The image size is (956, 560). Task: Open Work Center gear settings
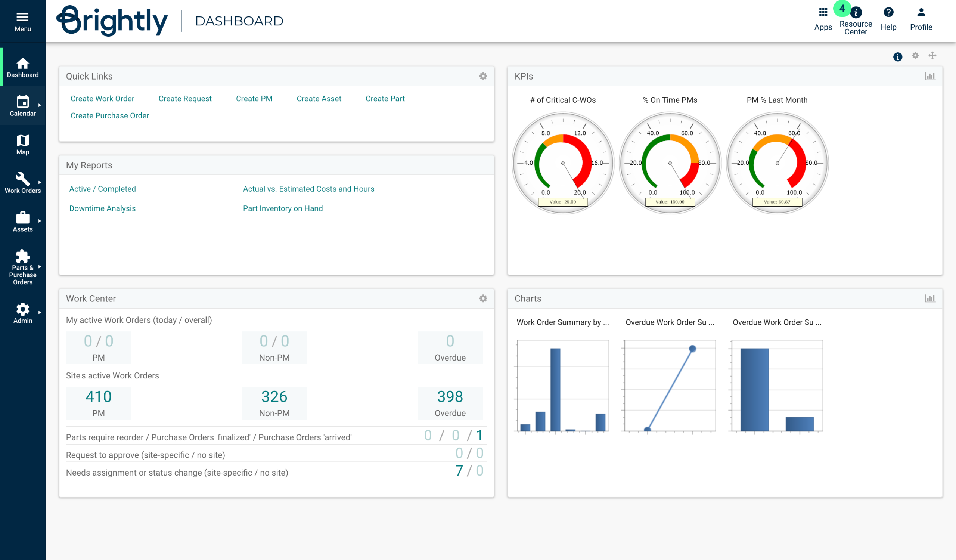coord(482,298)
